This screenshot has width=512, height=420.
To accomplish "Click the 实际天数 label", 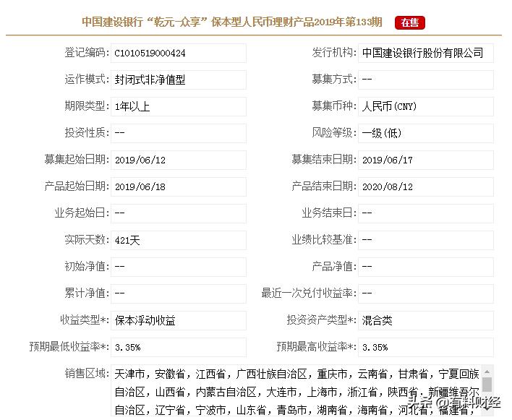I will [x=87, y=240].
